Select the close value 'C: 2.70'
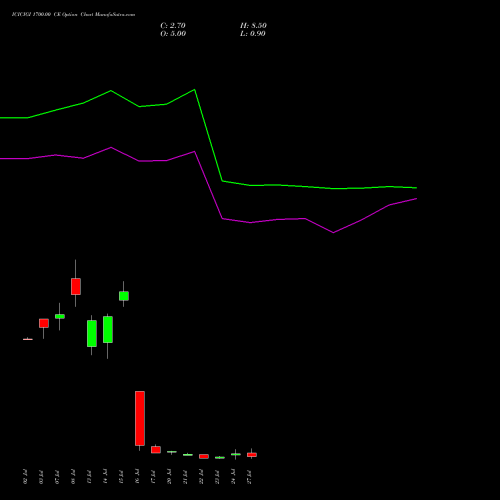Viewport: 500px width, 500px height. pyautogui.click(x=173, y=26)
